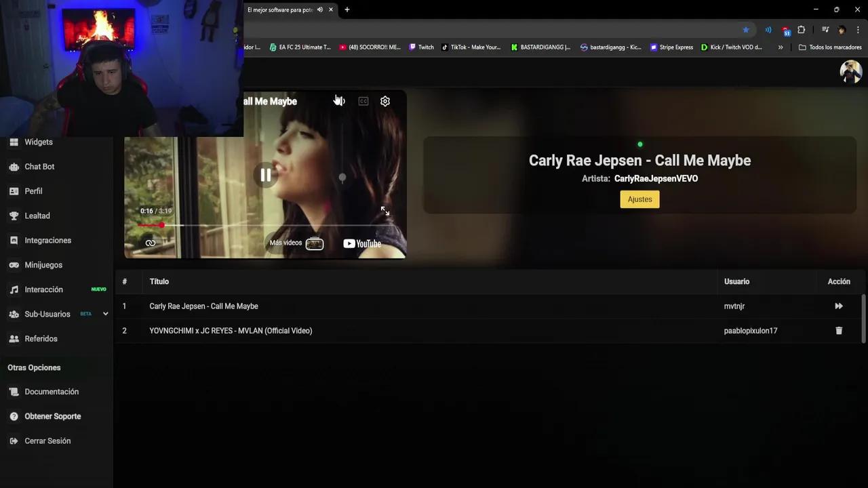
Task: Close the current browser tab
Action: point(331,9)
